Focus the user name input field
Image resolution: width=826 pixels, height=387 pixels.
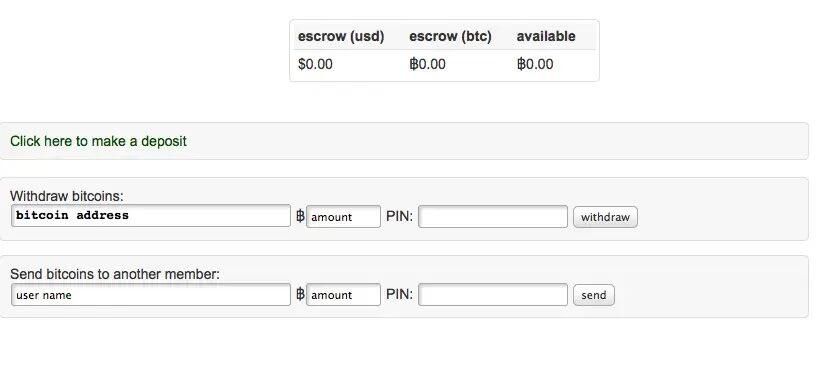tap(151, 294)
